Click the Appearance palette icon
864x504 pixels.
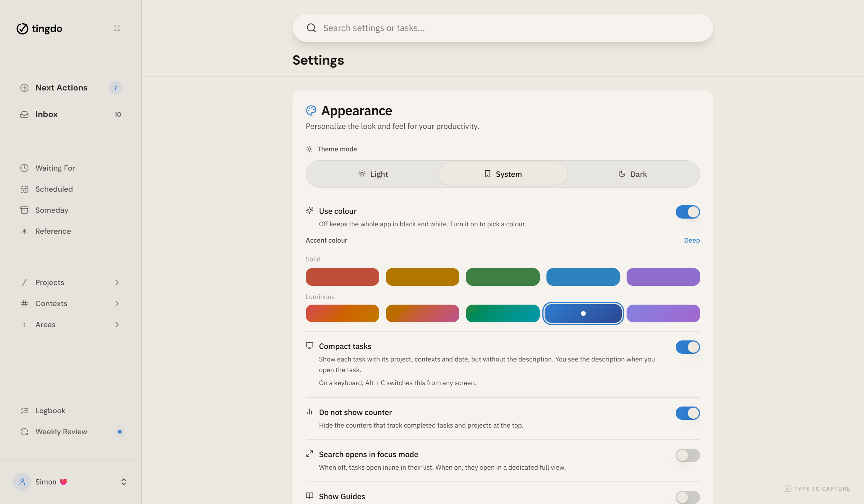point(311,110)
